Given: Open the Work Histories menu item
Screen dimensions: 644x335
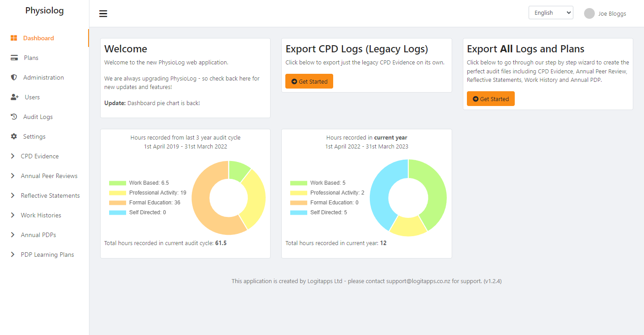Looking at the screenshot, I should (x=41, y=215).
